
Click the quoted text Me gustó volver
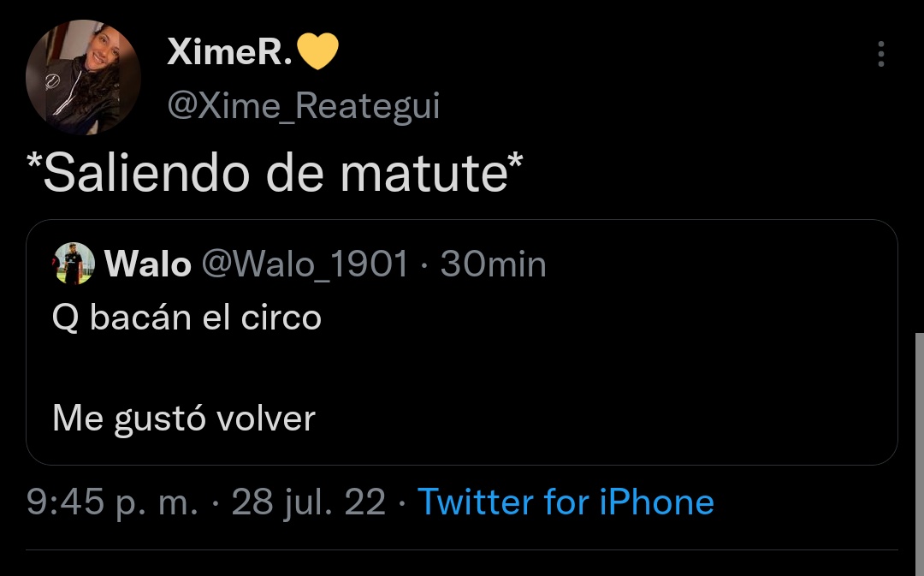click(184, 419)
